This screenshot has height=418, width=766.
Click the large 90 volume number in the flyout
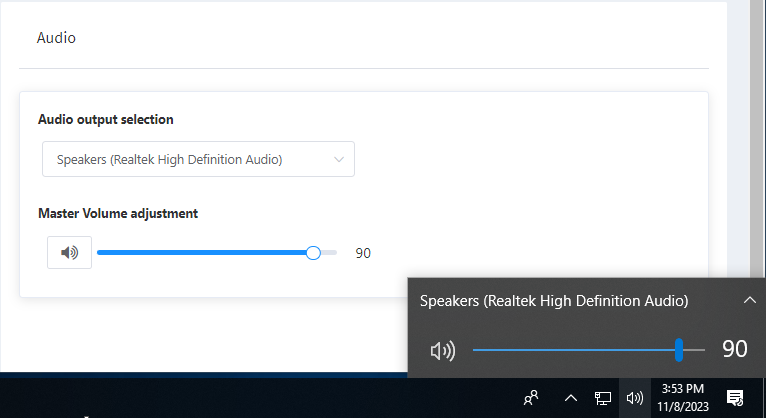[x=734, y=349]
